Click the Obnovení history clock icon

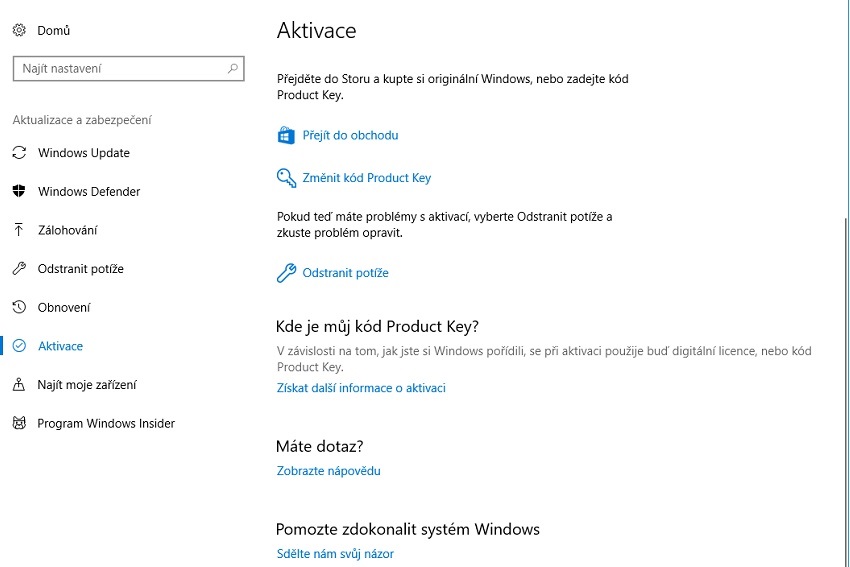coord(18,308)
